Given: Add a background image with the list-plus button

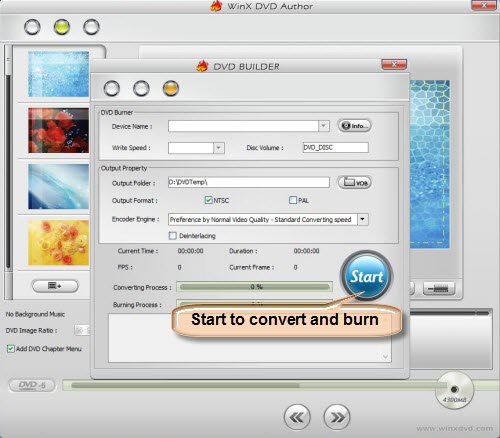Looking at the screenshot, I should (55, 286).
